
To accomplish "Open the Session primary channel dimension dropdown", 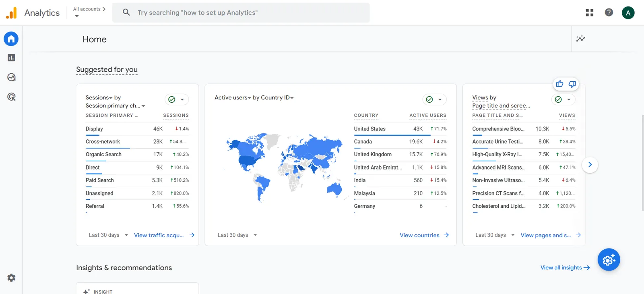I will tap(116, 106).
